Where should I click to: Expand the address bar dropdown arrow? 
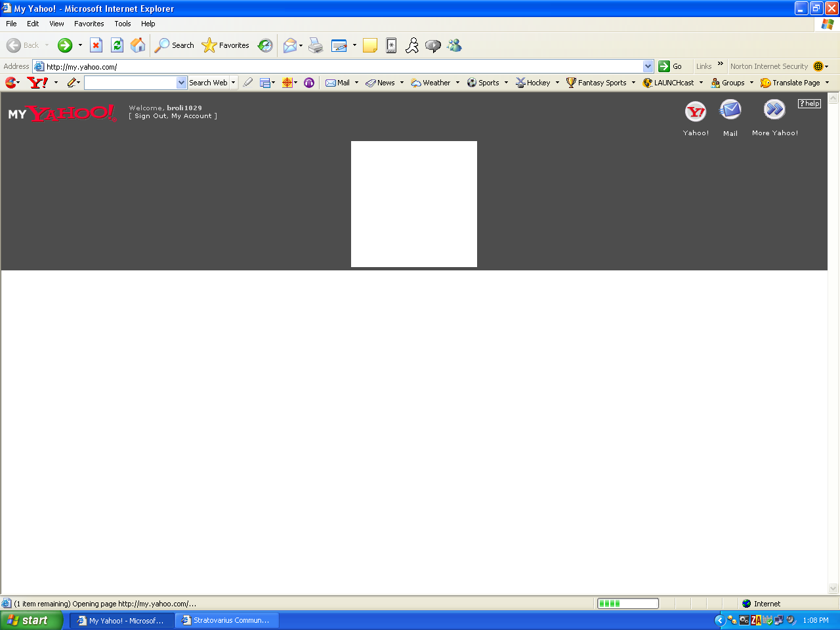coord(648,66)
